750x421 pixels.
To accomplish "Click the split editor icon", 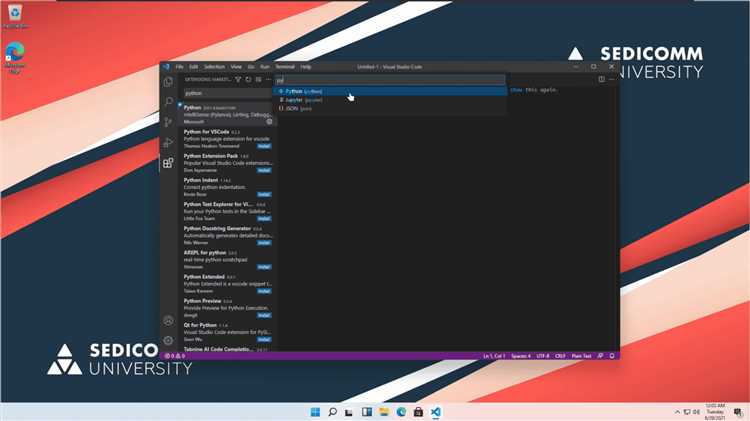I will click(601, 79).
